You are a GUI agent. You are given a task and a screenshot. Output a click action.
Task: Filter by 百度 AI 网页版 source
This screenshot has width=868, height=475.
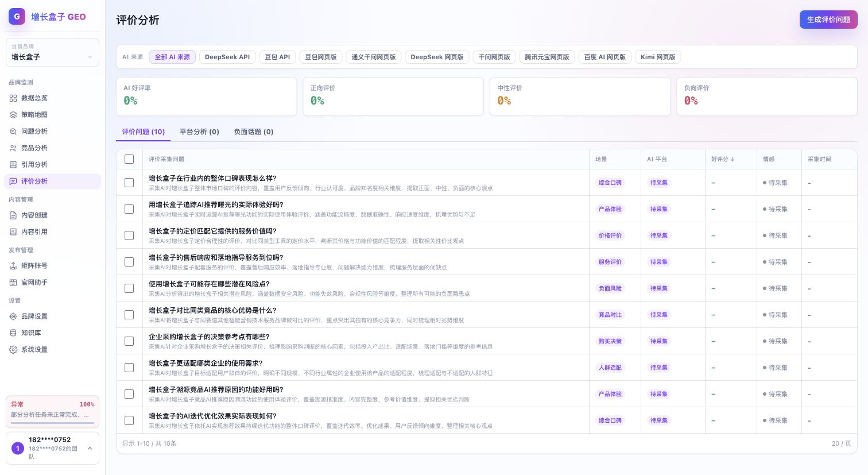tap(605, 57)
